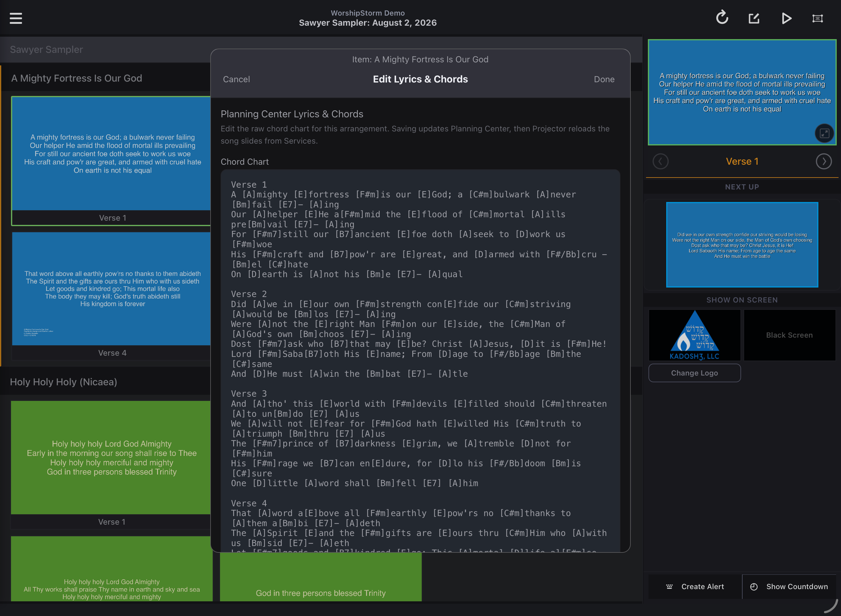Screen dimensions: 841x616
Task: Click the Verse 1 label in preview panel
Action: point(742,161)
